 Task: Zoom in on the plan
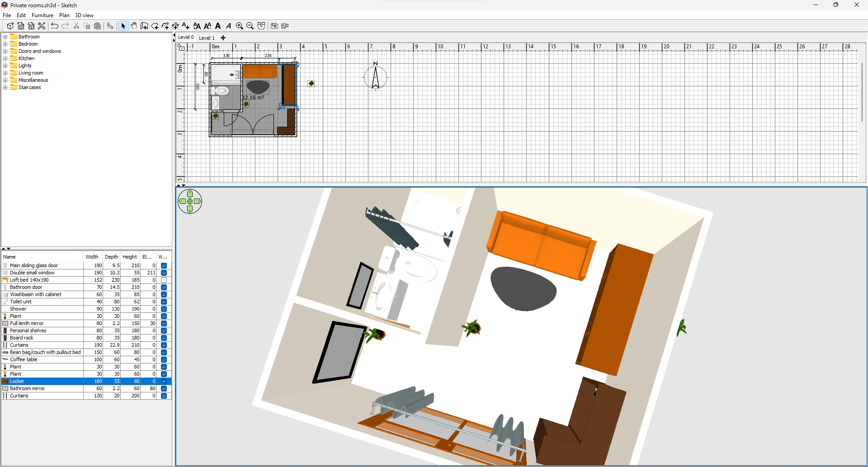[x=240, y=26]
